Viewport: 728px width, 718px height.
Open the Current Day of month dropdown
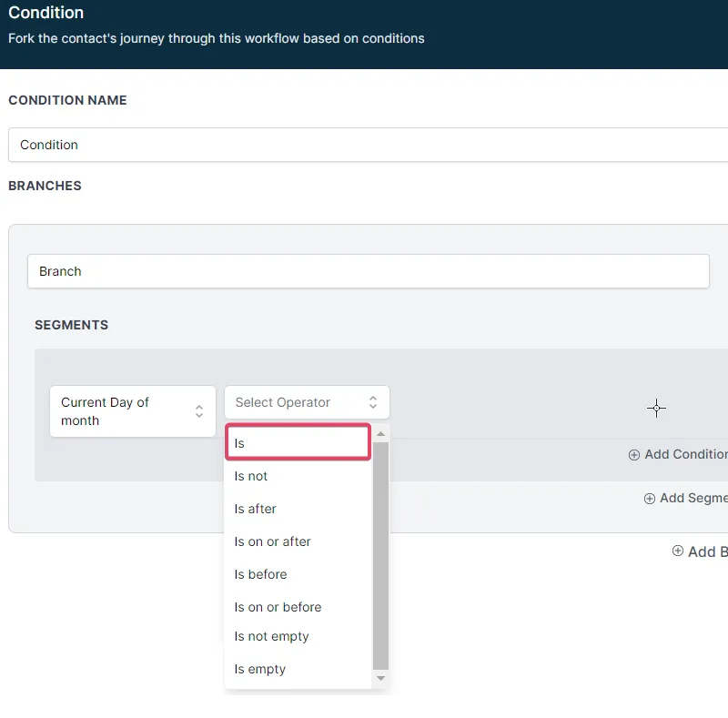point(133,411)
